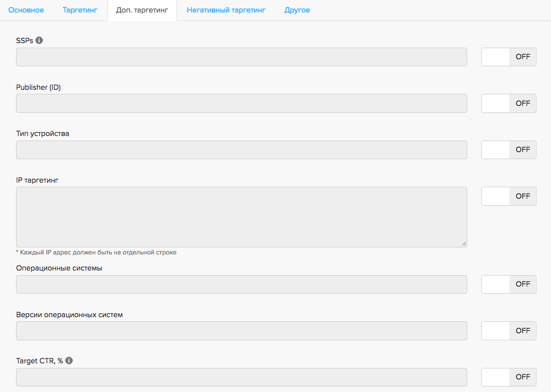Expand the Тип устройства select field
Image resolution: width=551 pixels, height=392 pixels.
coord(241,150)
